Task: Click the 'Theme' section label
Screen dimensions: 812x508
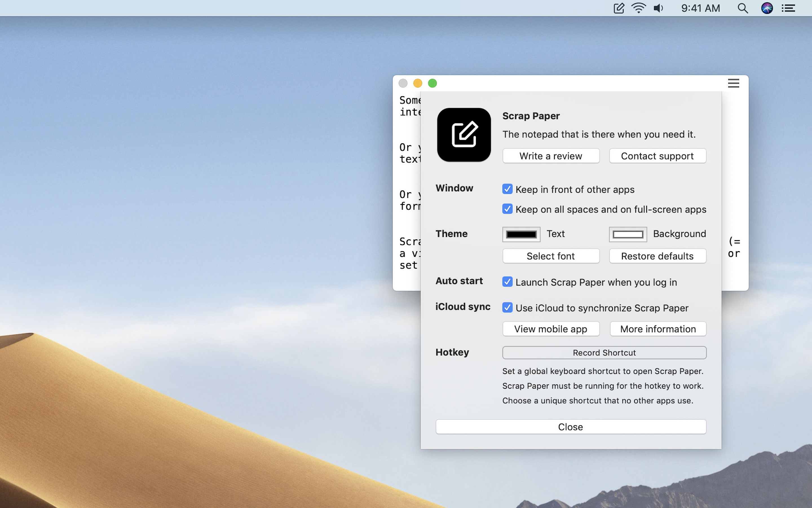Action: [451, 233]
